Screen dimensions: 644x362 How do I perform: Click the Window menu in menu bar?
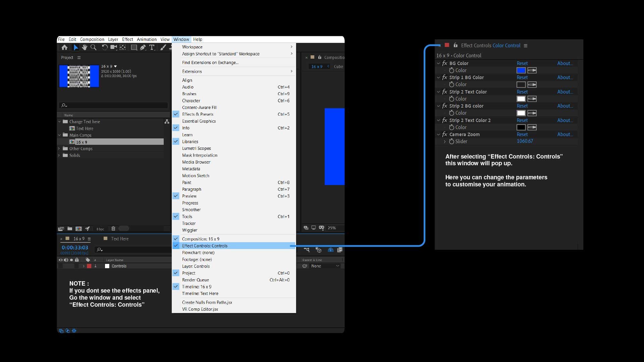(x=181, y=39)
